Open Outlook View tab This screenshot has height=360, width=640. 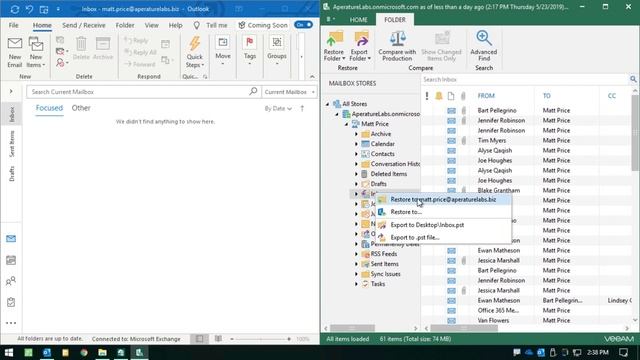click(151, 25)
